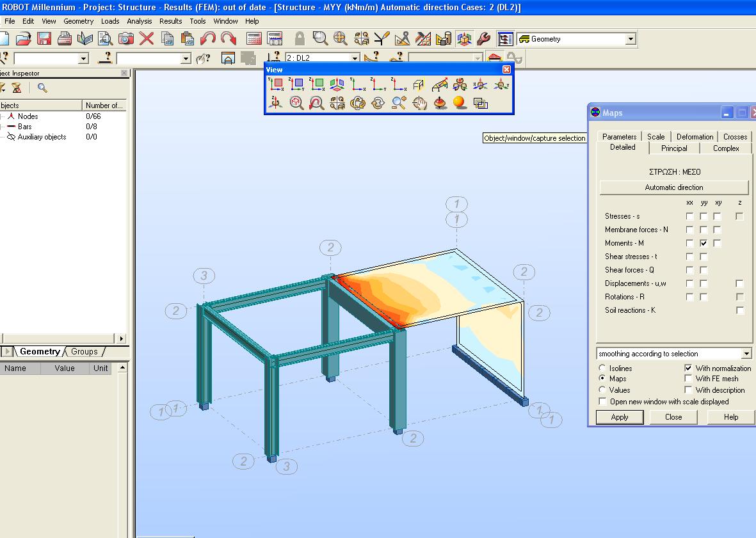Click the padlock results-lock icon
This screenshot has width=756, height=538.
(x=300, y=38)
